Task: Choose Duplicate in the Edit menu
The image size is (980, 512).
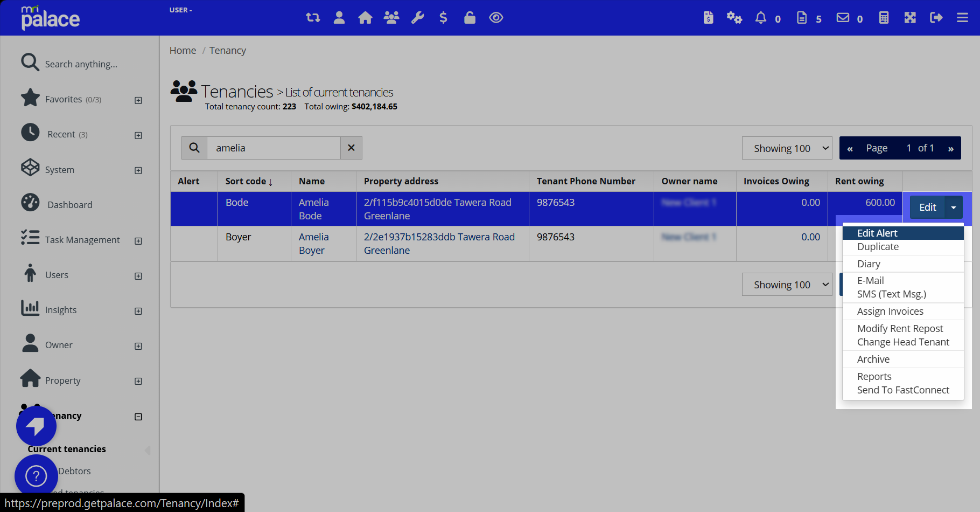Action: (903, 247)
